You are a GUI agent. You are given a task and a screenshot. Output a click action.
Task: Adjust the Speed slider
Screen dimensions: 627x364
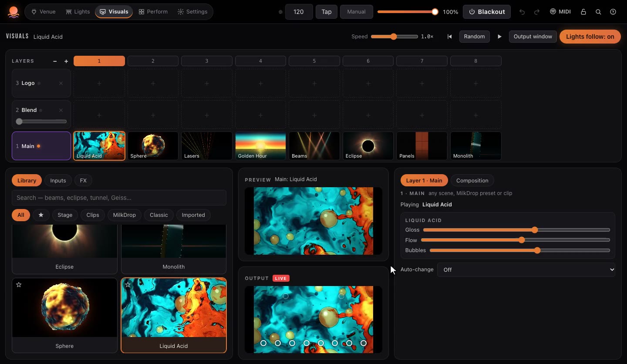coord(394,37)
